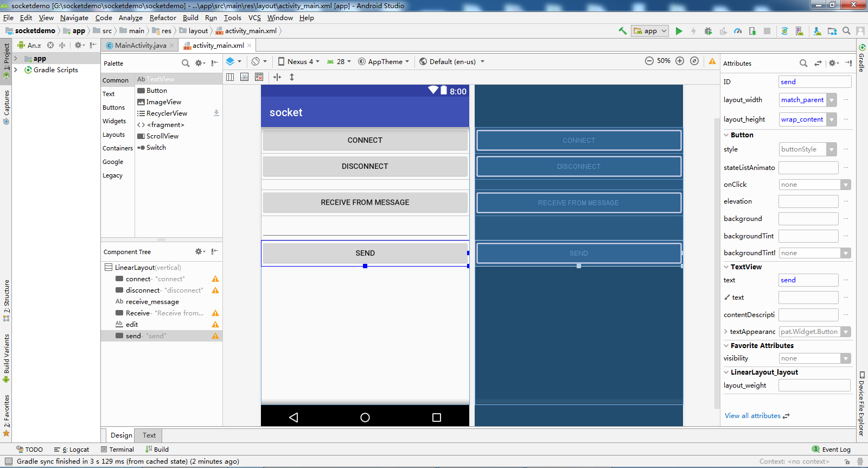868x468 pixels.
Task: Click View all attributes link
Action: pyautogui.click(x=752, y=416)
